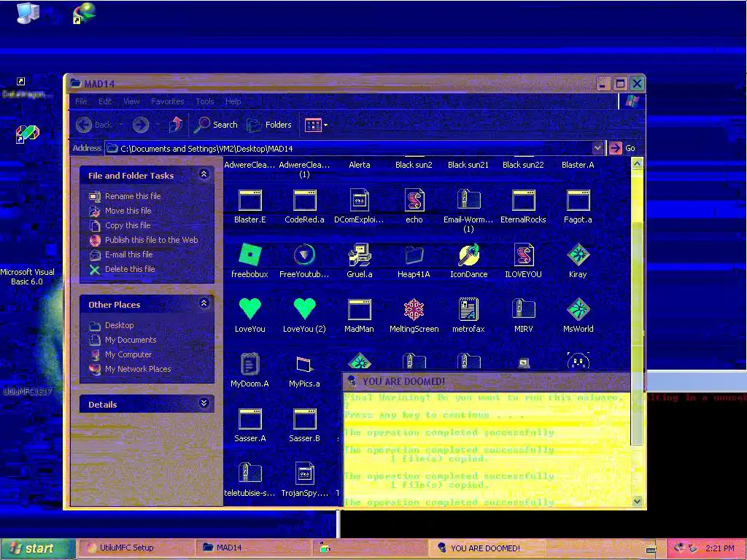Click Copy this file link
The image size is (747, 560).
coord(128,225)
